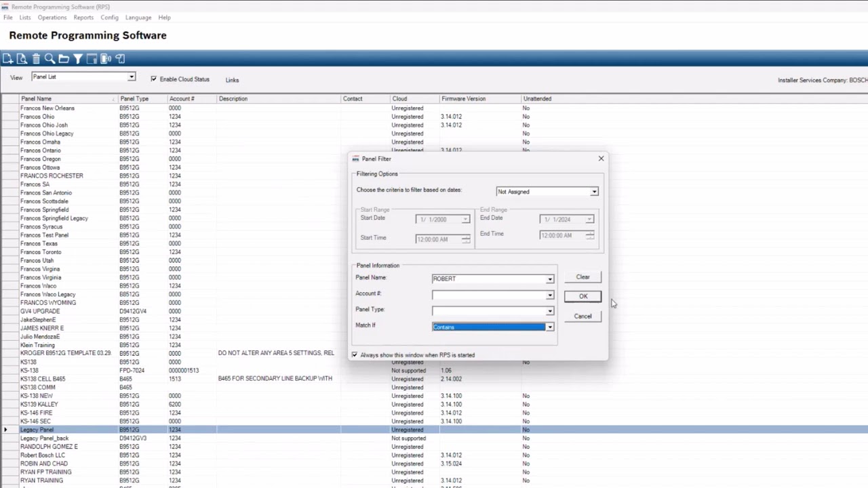868x488 pixels.
Task: Open the Start Date dropdown
Action: (465, 220)
